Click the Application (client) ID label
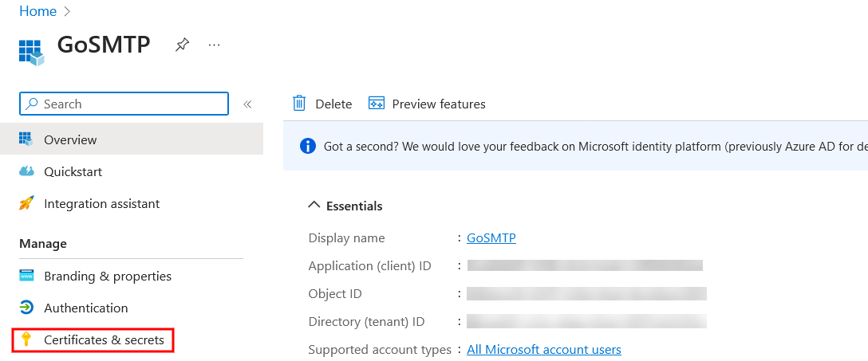The height and width of the screenshot is (361, 868). coord(370,266)
